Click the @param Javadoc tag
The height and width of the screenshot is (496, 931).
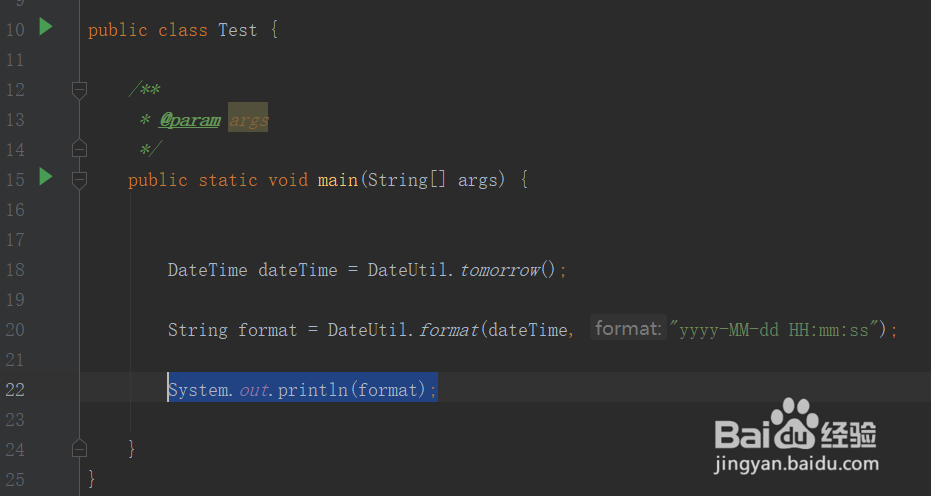tap(189, 120)
